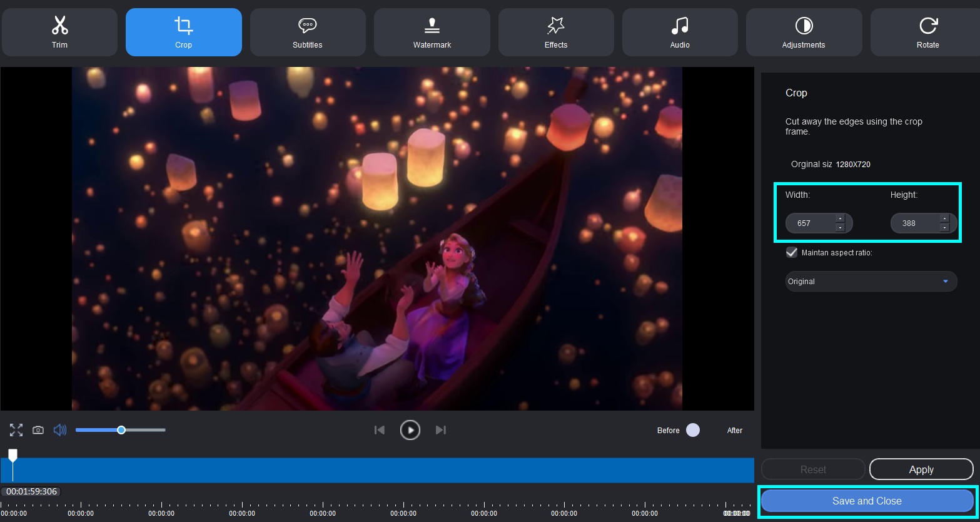Image resolution: width=980 pixels, height=522 pixels.
Task: Click the Height input field
Action: 924,223
